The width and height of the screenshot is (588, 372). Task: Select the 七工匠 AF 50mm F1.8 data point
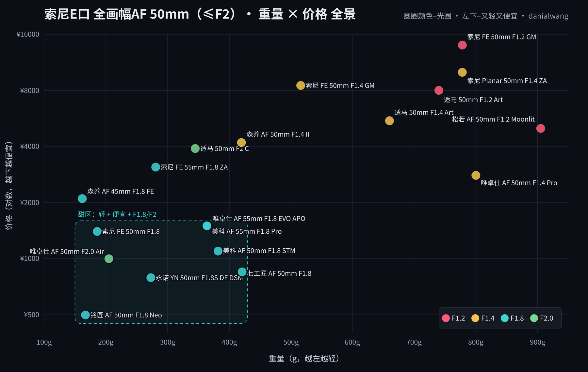(242, 272)
